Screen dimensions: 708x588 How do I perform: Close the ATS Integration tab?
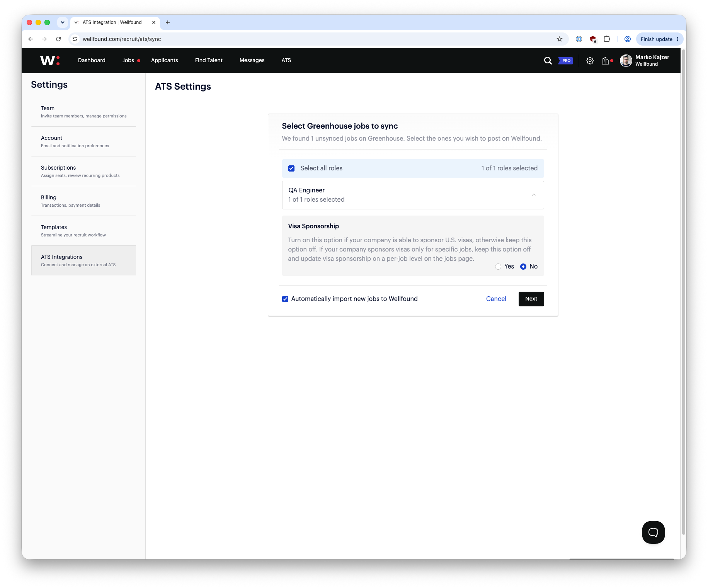coord(154,22)
